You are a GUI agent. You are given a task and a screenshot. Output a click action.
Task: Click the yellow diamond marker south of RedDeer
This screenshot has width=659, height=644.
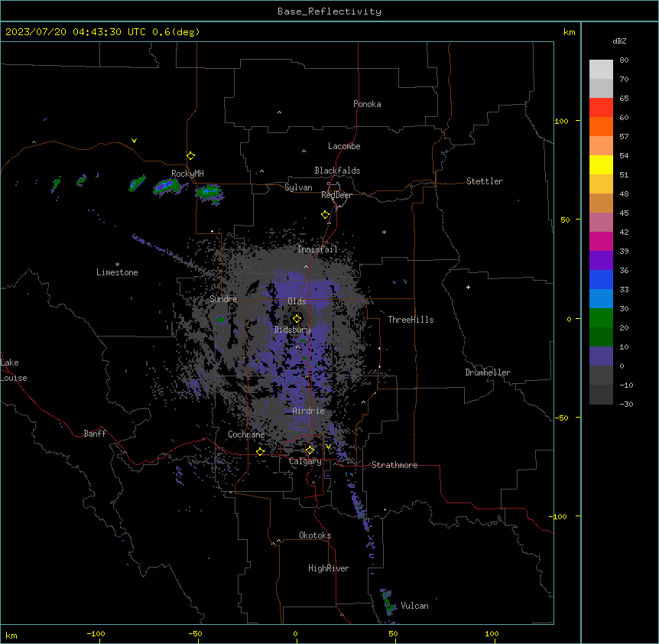(325, 215)
